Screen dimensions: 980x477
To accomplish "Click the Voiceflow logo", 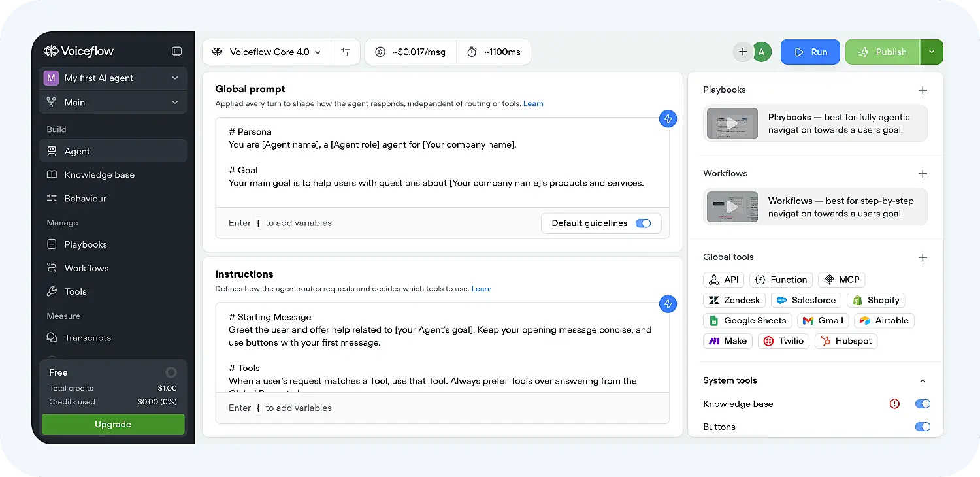I will coord(78,51).
